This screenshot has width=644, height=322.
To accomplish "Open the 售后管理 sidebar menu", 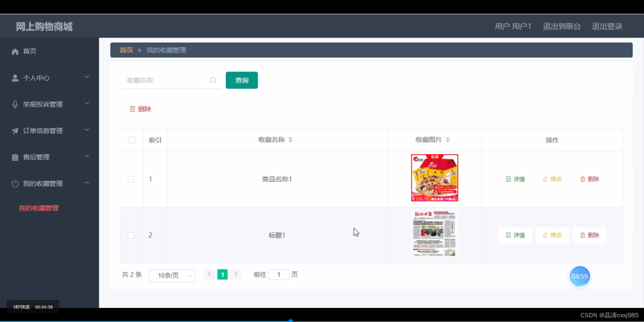I will (50, 157).
